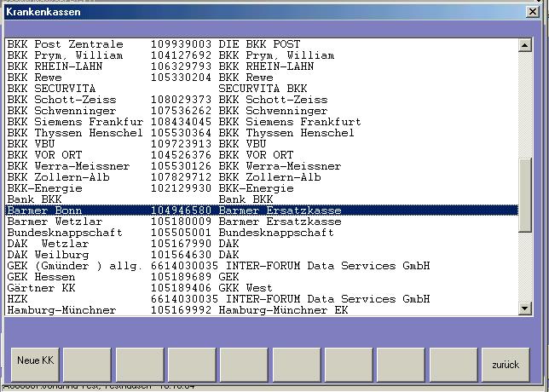Click the Neue KK button
This screenshot has width=549, height=392.
click(x=35, y=364)
